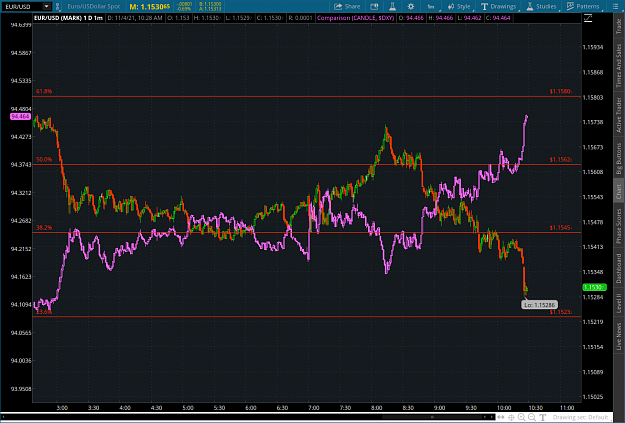Screen dimensions: 625x423
Task: Click the D: 11/4/21, 10:28 AM date readout
Action: tap(135, 18)
